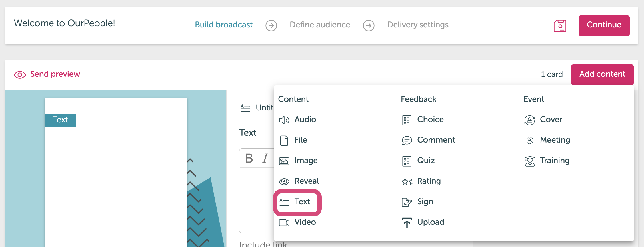Click the Upload arrow icon
Viewport: 644px width, 247px height.
407,223
